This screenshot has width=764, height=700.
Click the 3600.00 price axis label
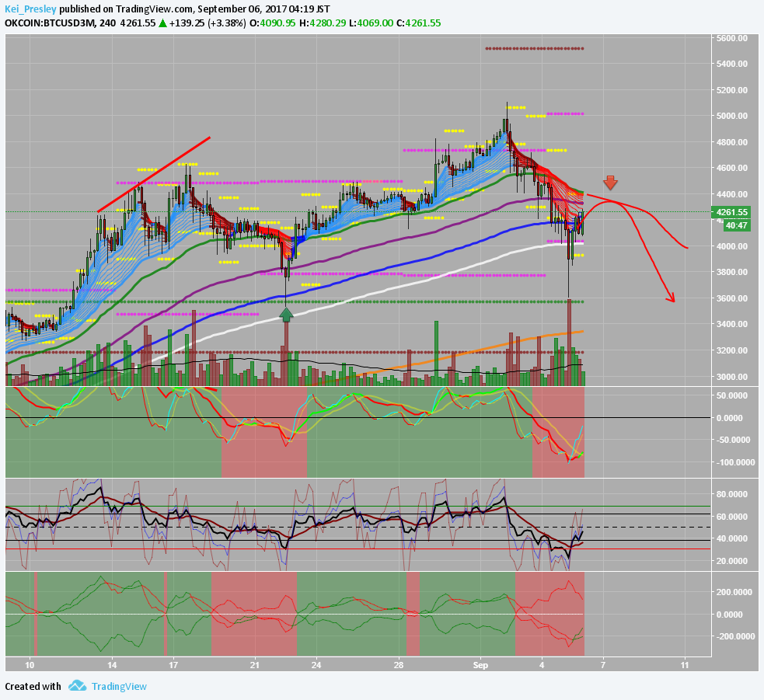tap(731, 298)
